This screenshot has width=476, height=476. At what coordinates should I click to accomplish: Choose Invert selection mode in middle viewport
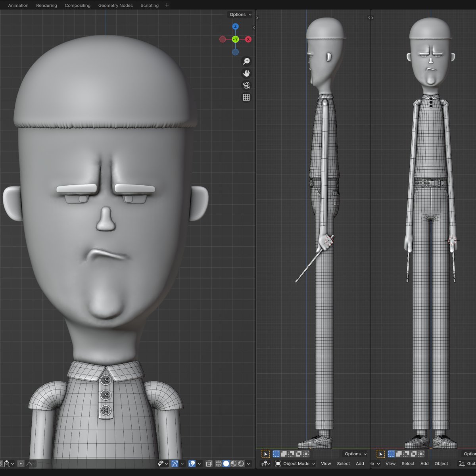pyautogui.click(x=299, y=454)
